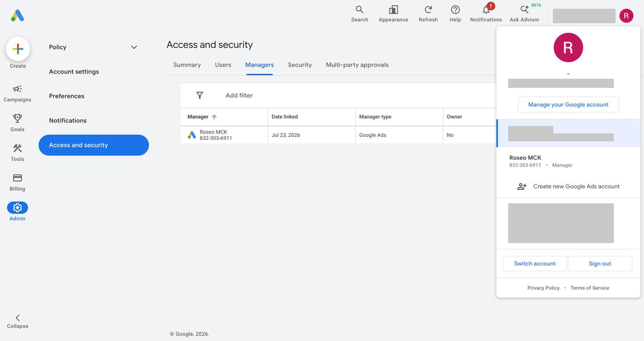Open Preferences page
The height and width of the screenshot is (341, 644).
coord(67,96)
